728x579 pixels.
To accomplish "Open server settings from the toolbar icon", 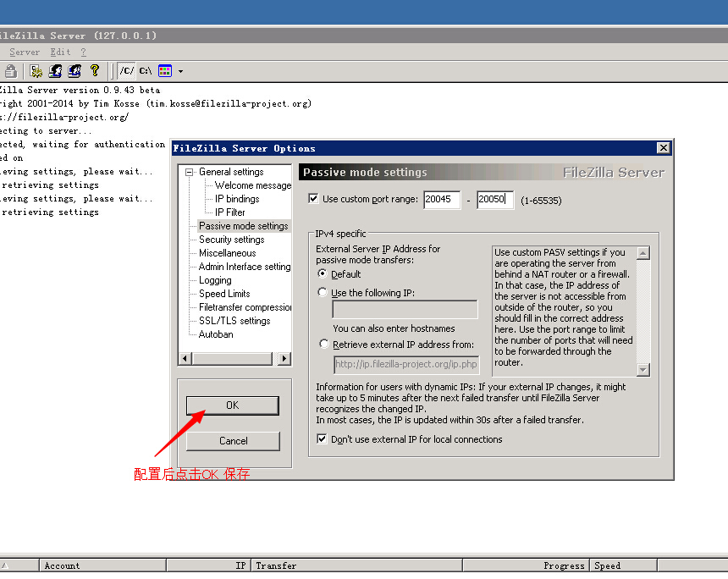I will click(36, 71).
